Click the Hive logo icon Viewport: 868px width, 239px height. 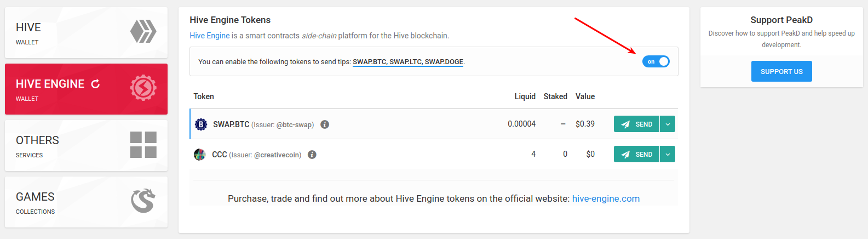[x=143, y=31]
